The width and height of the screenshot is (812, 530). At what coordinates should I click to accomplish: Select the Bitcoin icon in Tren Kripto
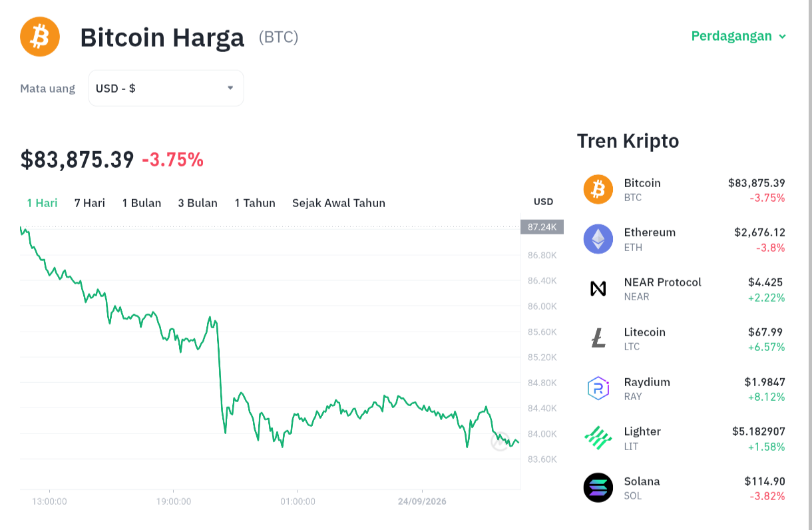point(598,189)
